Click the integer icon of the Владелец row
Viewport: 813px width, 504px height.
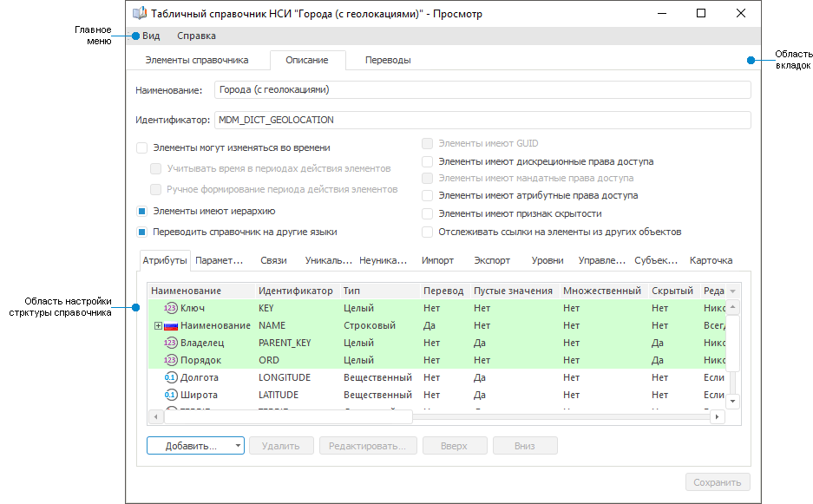(170, 343)
